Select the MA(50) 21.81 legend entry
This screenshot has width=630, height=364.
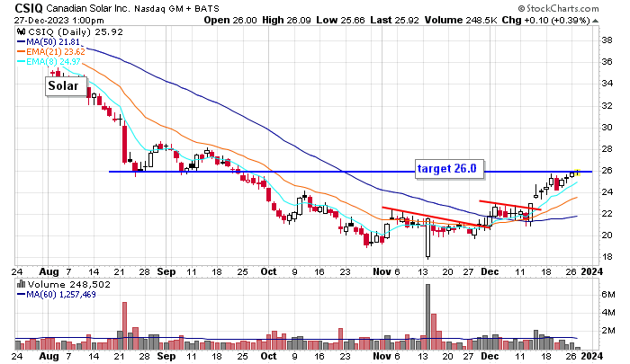tap(50, 42)
